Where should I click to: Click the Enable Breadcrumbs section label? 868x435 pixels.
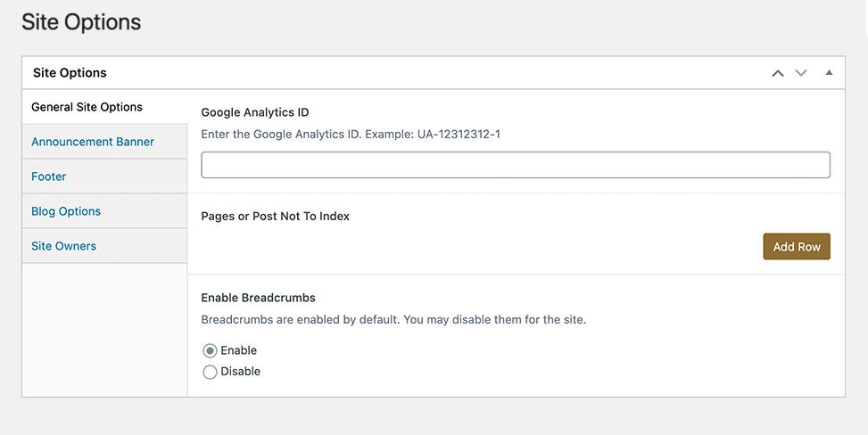(258, 298)
